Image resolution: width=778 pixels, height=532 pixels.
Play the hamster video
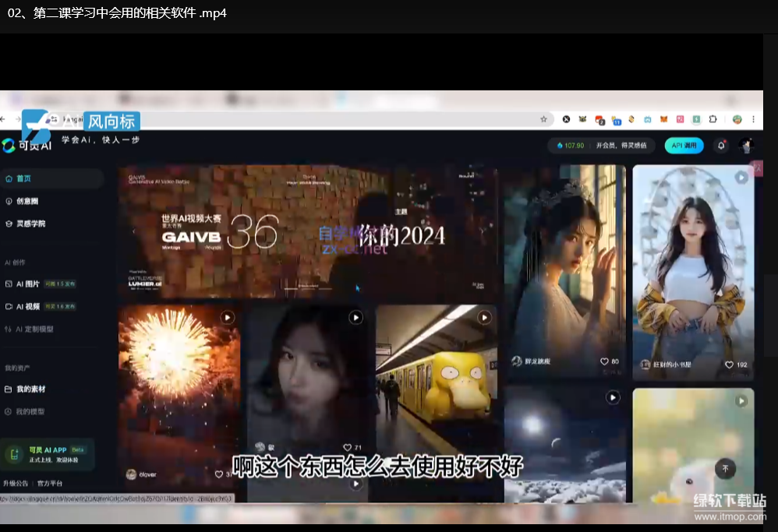[x=741, y=401]
